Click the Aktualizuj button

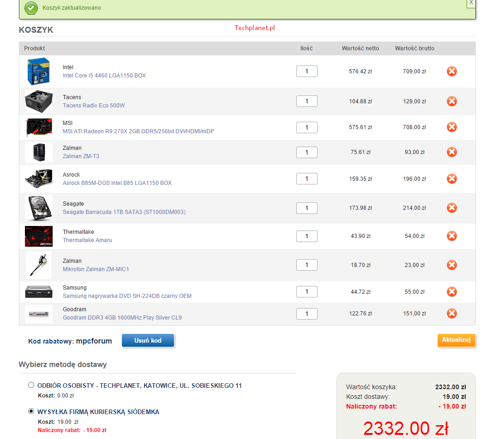coord(456,340)
